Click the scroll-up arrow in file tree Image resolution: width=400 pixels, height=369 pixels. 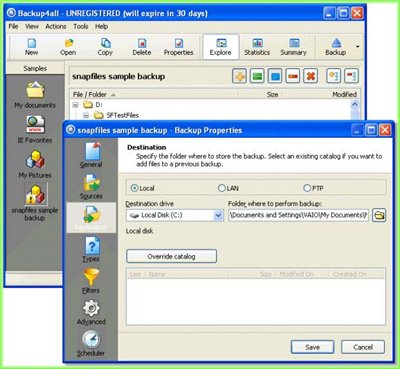coord(355,105)
